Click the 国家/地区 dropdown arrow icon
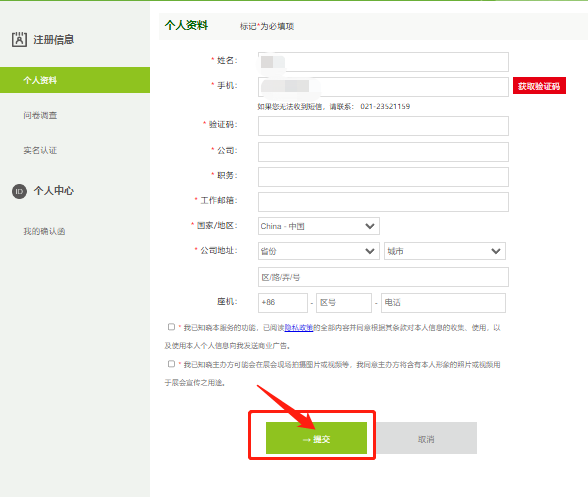 [x=370, y=226]
